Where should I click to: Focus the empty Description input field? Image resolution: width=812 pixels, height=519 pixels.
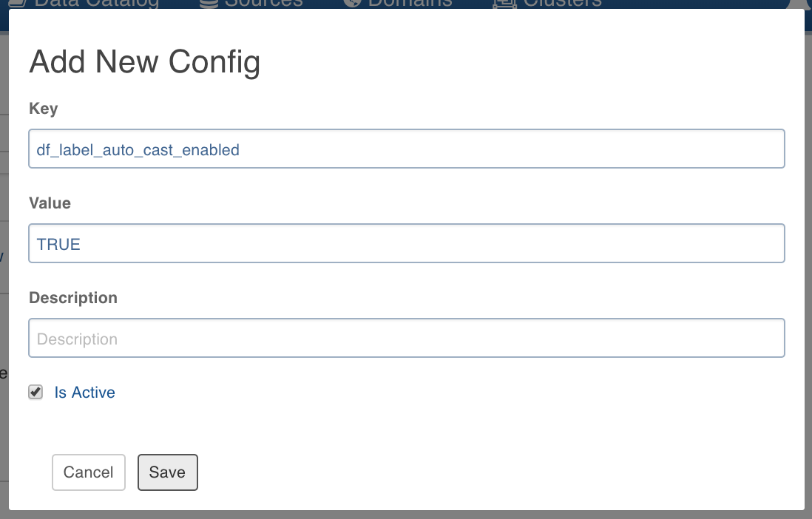(x=407, y=338)
